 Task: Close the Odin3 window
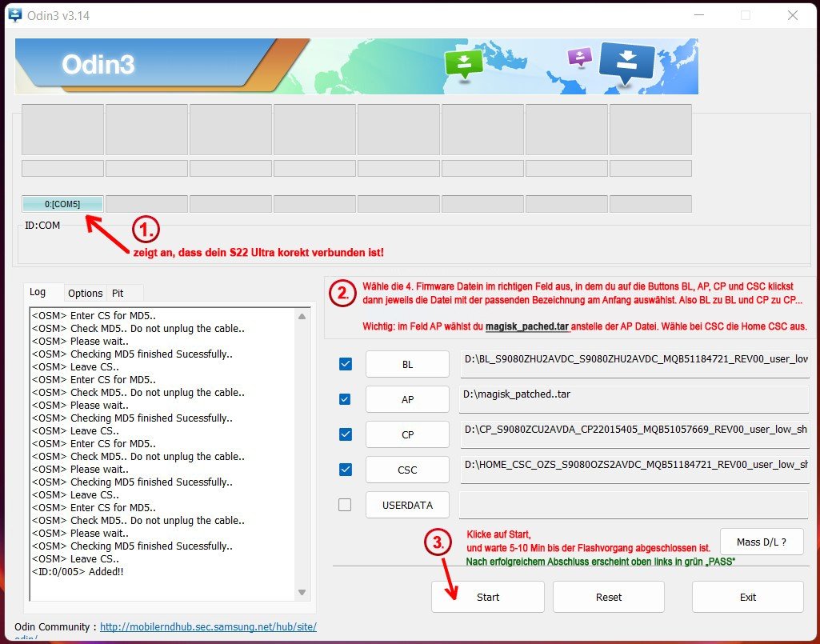tap(793, 15)
